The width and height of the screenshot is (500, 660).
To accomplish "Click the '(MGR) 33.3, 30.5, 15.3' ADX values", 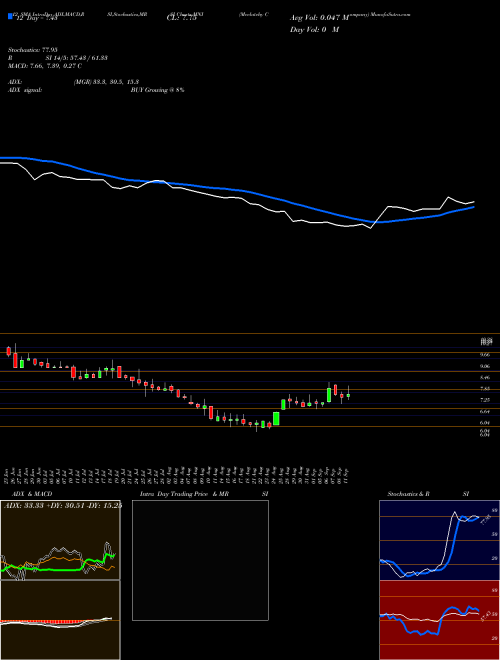I will (106, 82).
